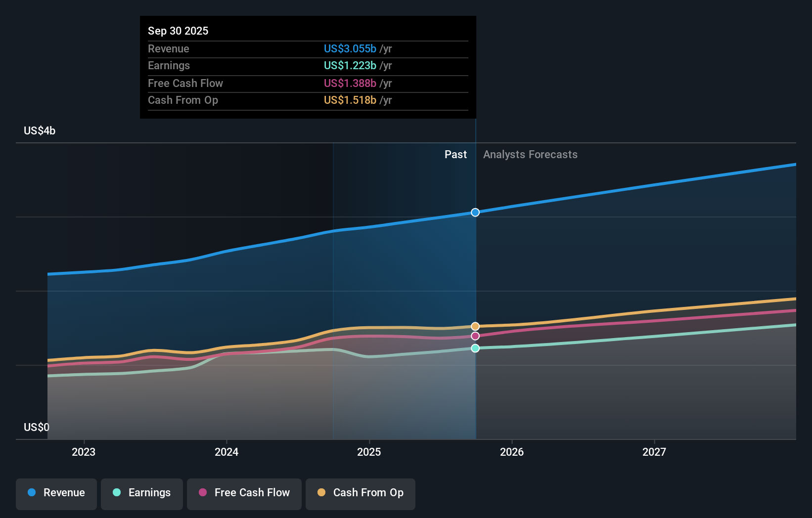
Task: Toggle the Revenue series visibility
Action: pyautogui.click(x=56, y=493)
